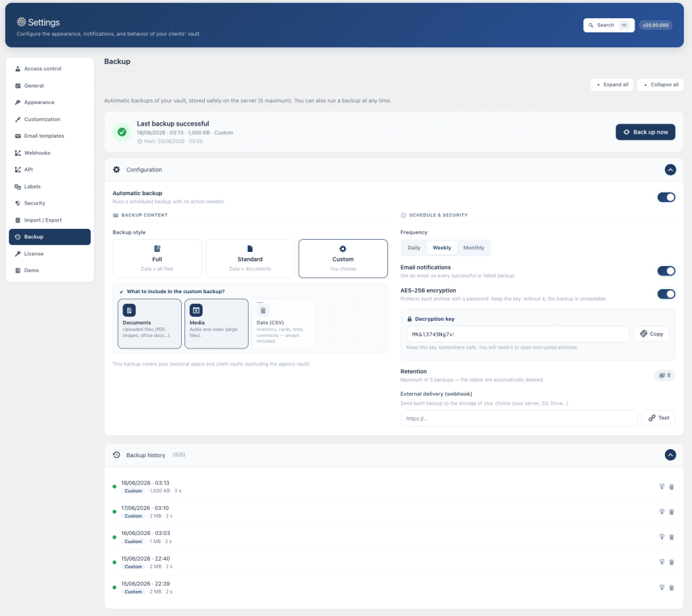
Task: Delete the 17/06/2026 03:10 backup
Action: pyautogui.click(x=671, y=512)
